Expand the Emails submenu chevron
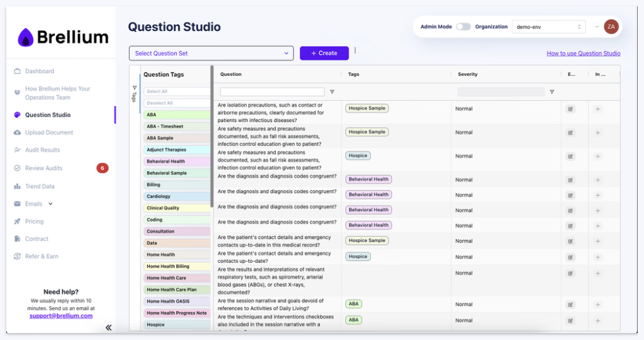 point(51,204)
